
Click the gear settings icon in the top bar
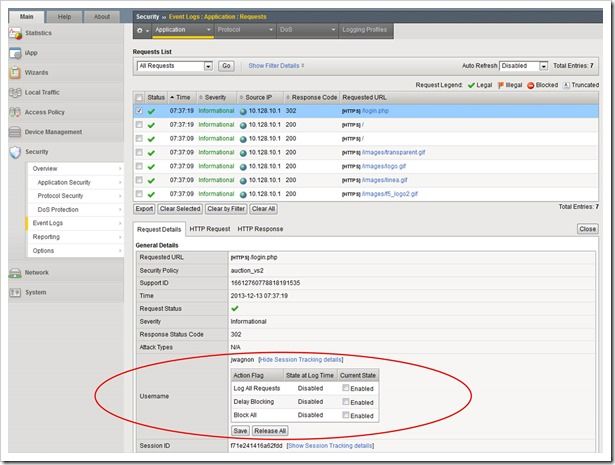click(x=141, y=31)
